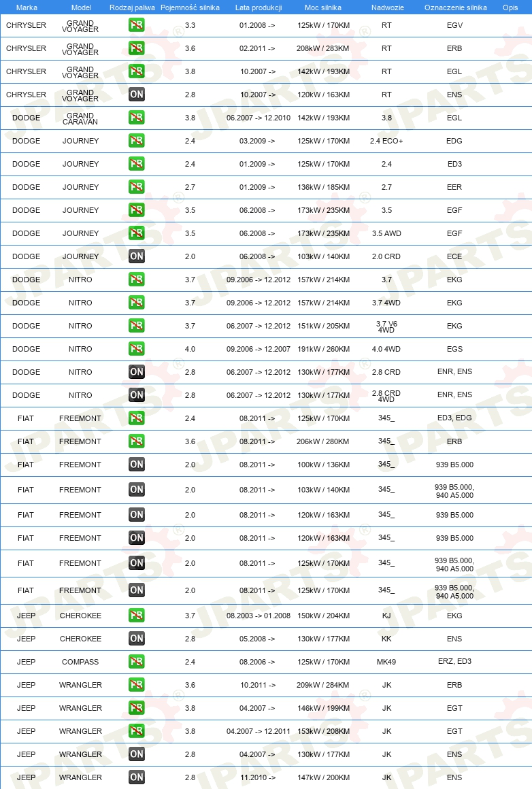532x789 pixels.
Task: Click the Lata produkcji column header
Action: [x=259, y=7]
